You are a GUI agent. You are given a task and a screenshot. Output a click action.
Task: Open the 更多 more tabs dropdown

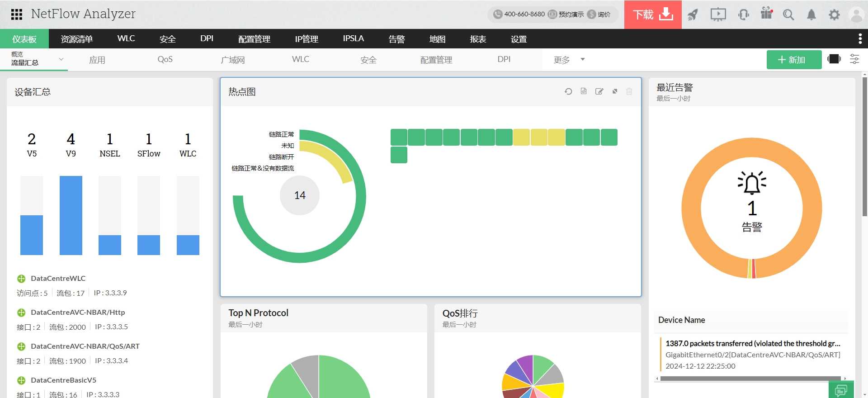569,60
